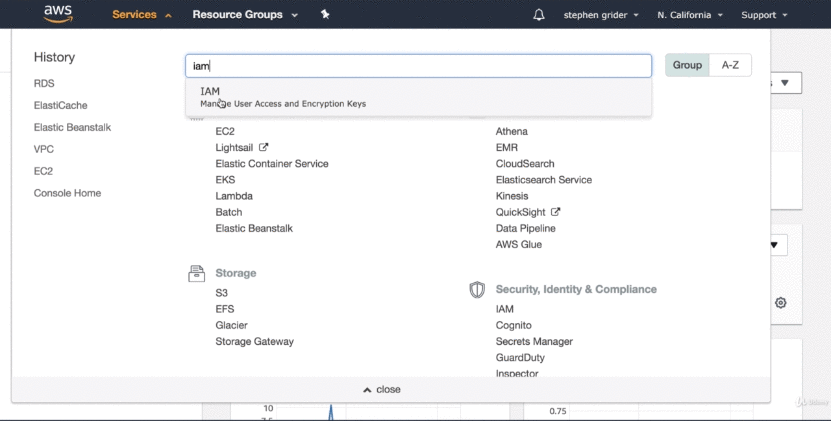Switch service view to Group

coord(687,65)
